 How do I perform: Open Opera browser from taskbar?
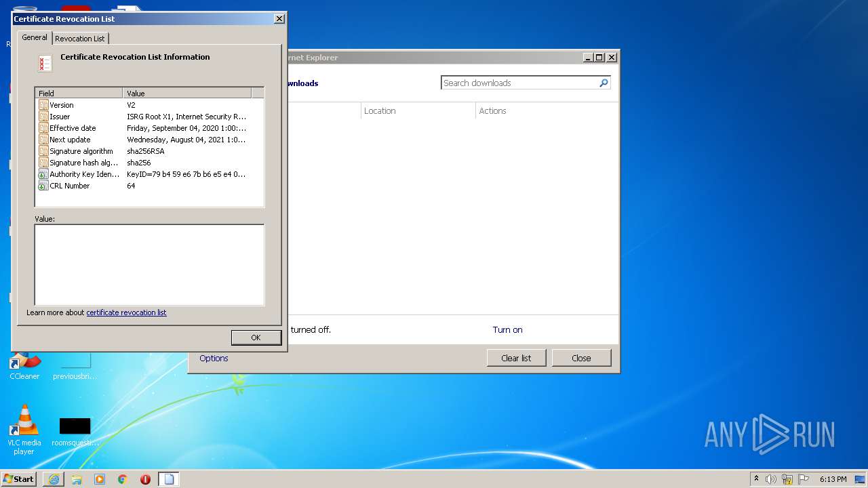pyautogui.click(x=145, y=479)
